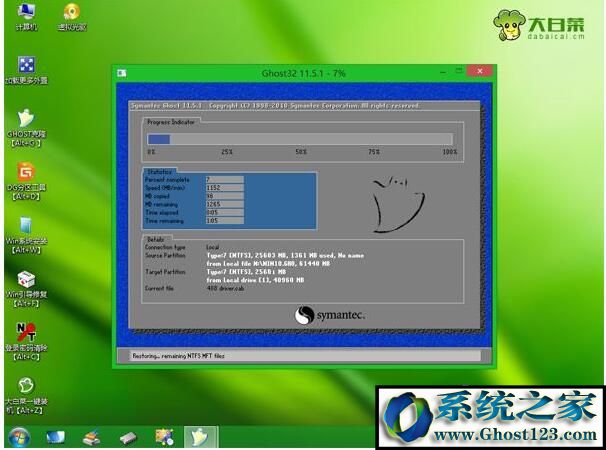Click the Time elapsed value field
The width and height of the screenshot is (606, 450).
[225, 212]
